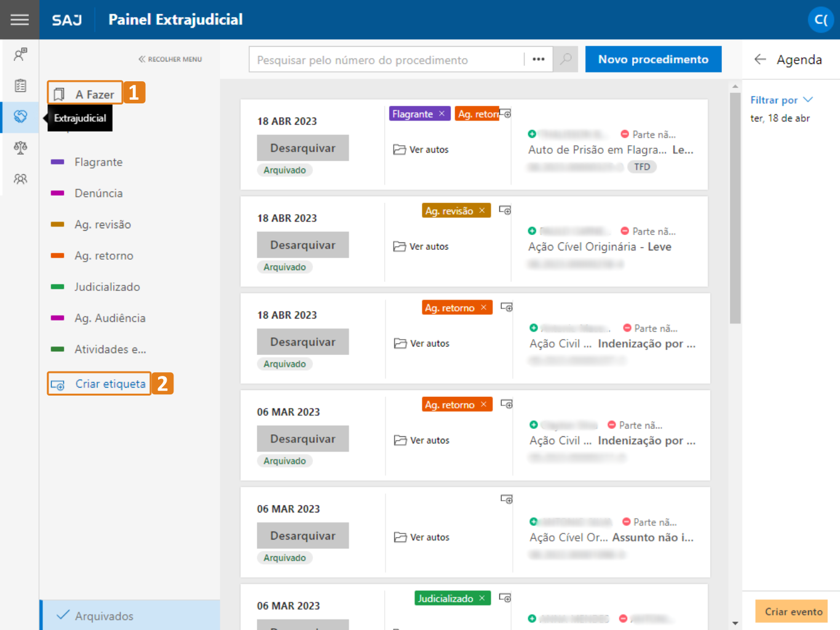
Task: Open the A Fazer list
Action: [x=85, y=94]
